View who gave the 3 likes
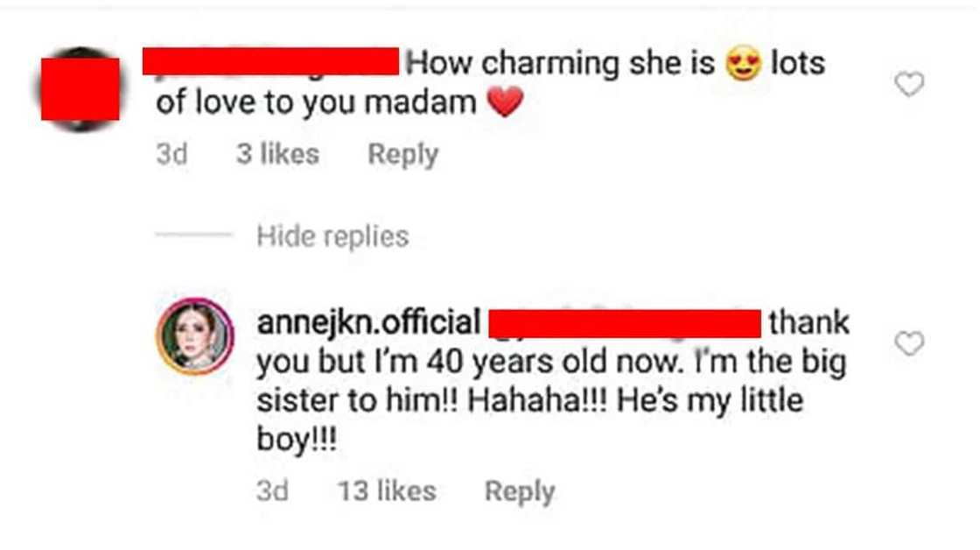The image size is (980, 550). [277, 155]
